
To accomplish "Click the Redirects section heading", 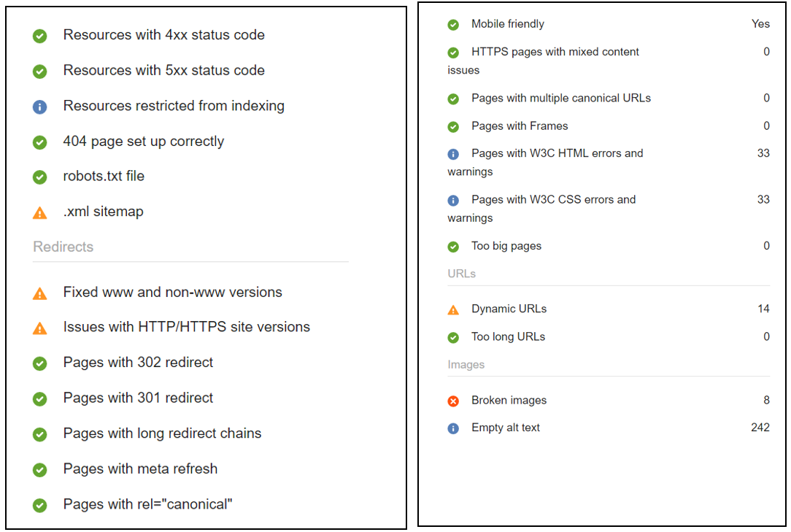I will (x=63, y=247).
